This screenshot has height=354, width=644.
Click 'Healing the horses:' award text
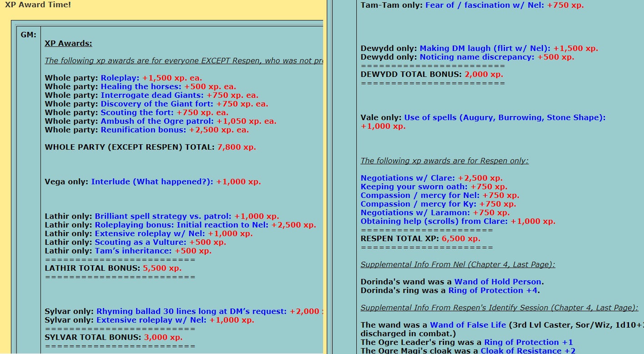point(141,87)
